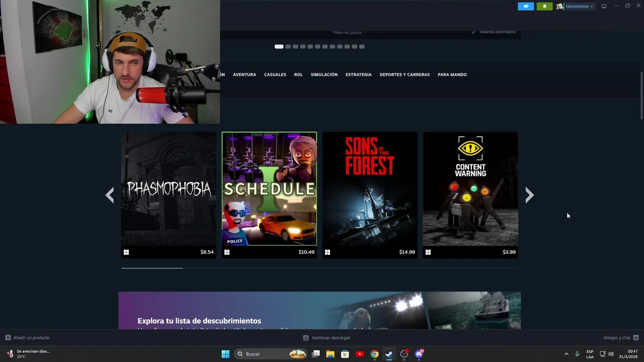Click the microphone tray icon
The width and height of the screenshot is (644, 362).
click(577, 354)
